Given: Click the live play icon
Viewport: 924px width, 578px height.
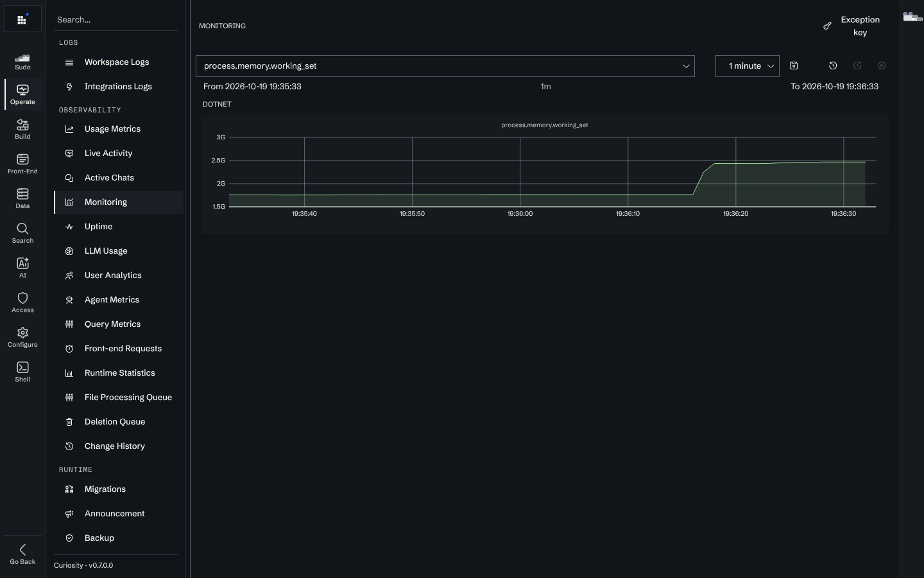Looking at the screenshot, I should 882,66.
